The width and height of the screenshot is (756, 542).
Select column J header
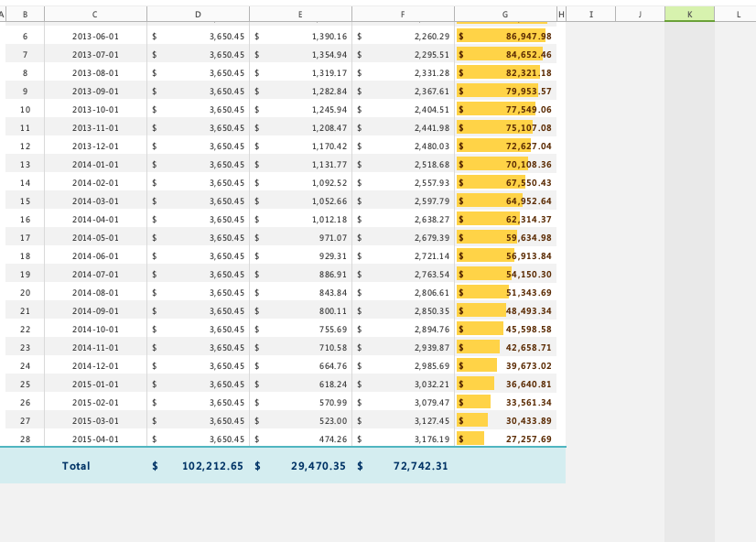point(641,14)
